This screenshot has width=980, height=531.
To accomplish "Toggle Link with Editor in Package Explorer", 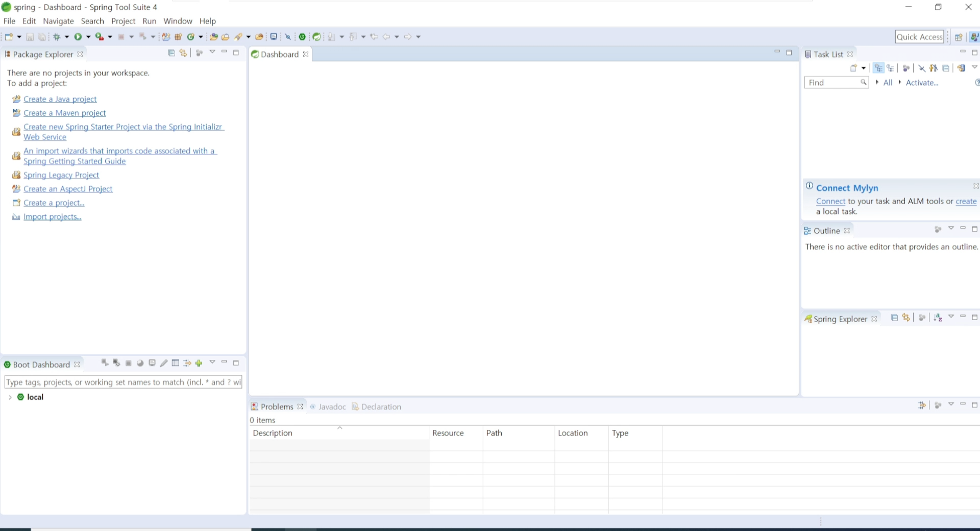I will [x=183, y=53].
